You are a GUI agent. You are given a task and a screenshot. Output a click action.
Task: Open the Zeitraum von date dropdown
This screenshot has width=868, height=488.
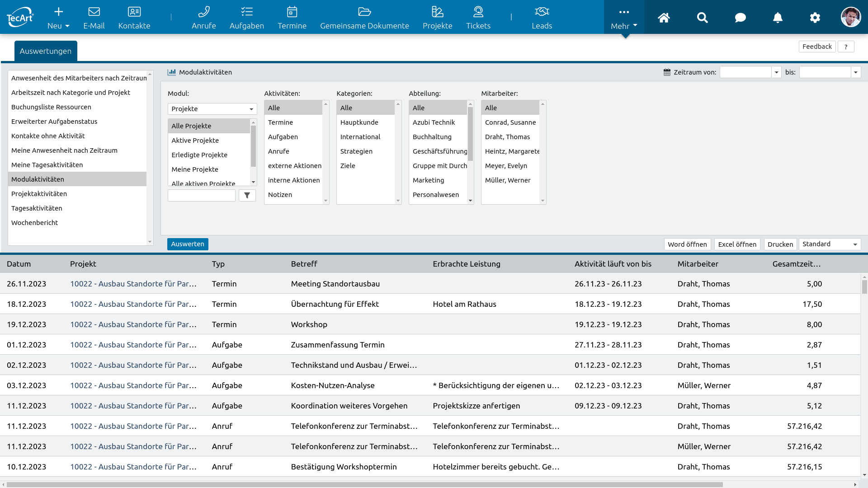[776, 72]
